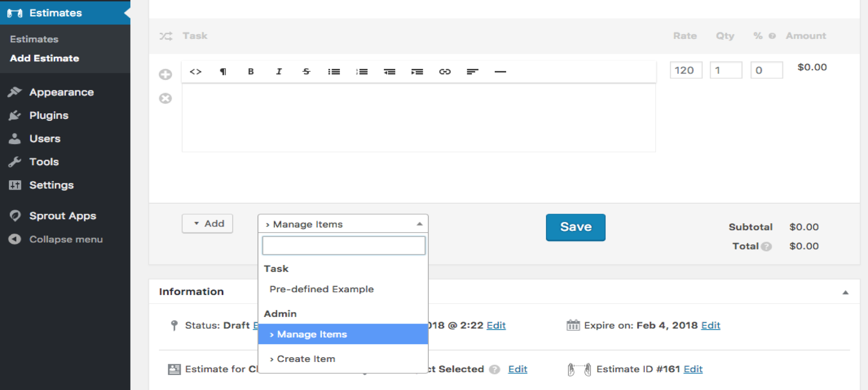Collapse the Information panel

(845, 292)
